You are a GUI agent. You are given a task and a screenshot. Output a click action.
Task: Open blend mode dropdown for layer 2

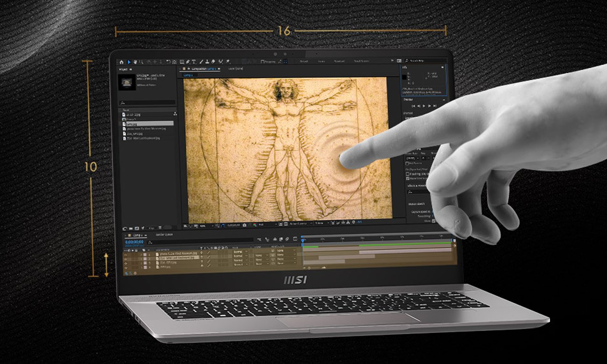point(241,256)
